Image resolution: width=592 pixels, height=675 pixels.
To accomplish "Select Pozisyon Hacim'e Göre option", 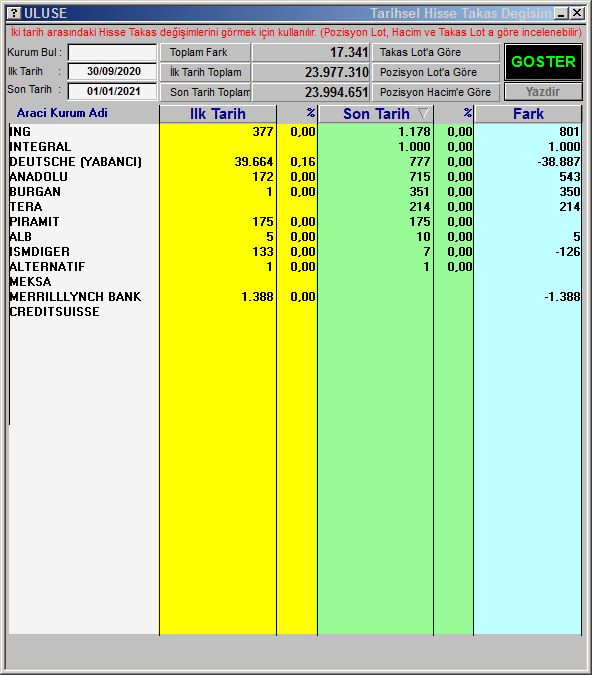I will tap(436, 92).
